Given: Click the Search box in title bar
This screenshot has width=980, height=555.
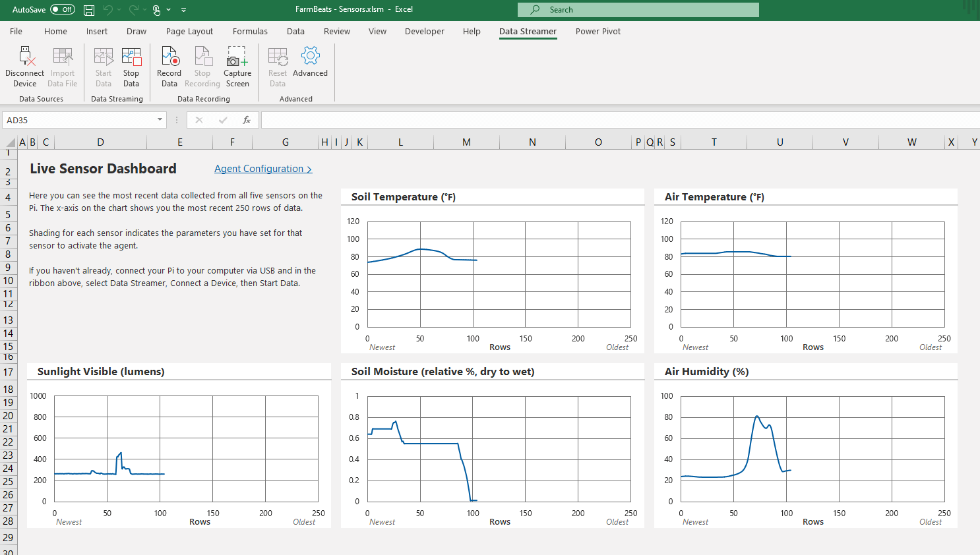Looking at the screenshot, I should tap(638, 10).
